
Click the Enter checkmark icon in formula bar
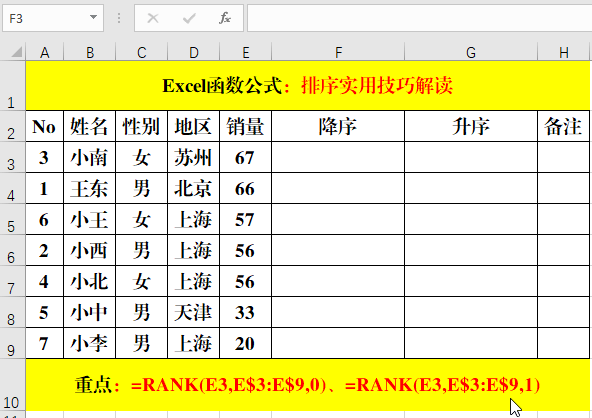(x=189, y=18)
